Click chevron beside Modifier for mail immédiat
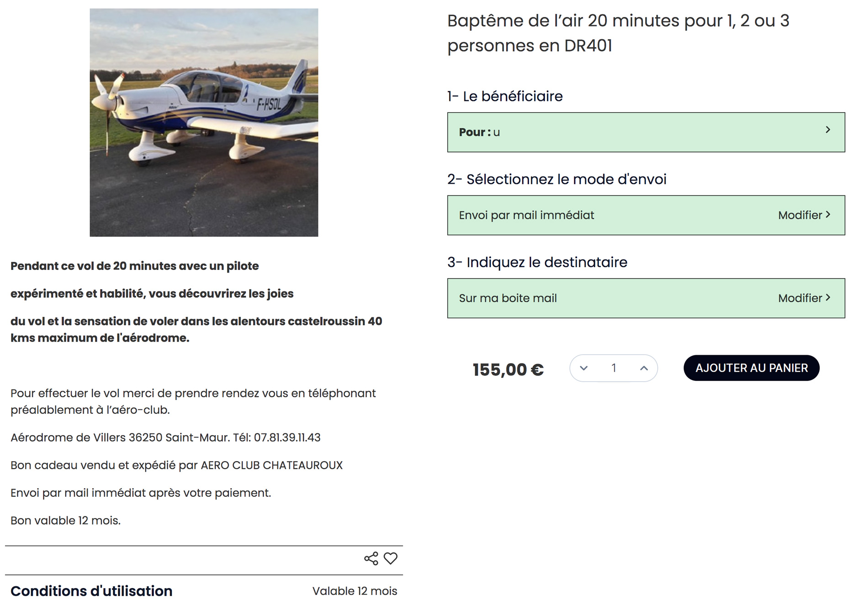 coord(828,215)
